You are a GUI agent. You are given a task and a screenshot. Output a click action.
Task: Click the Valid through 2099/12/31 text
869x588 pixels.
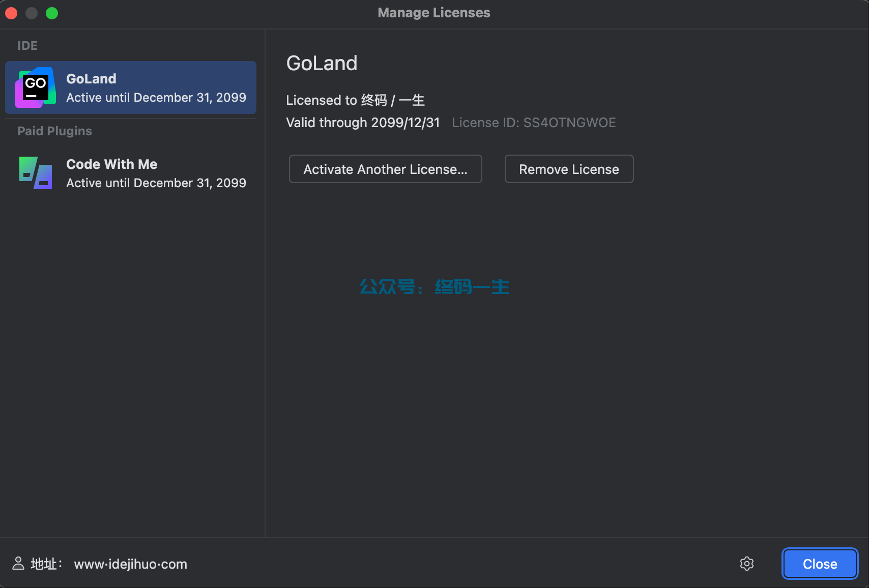click(x=363, y=123)
